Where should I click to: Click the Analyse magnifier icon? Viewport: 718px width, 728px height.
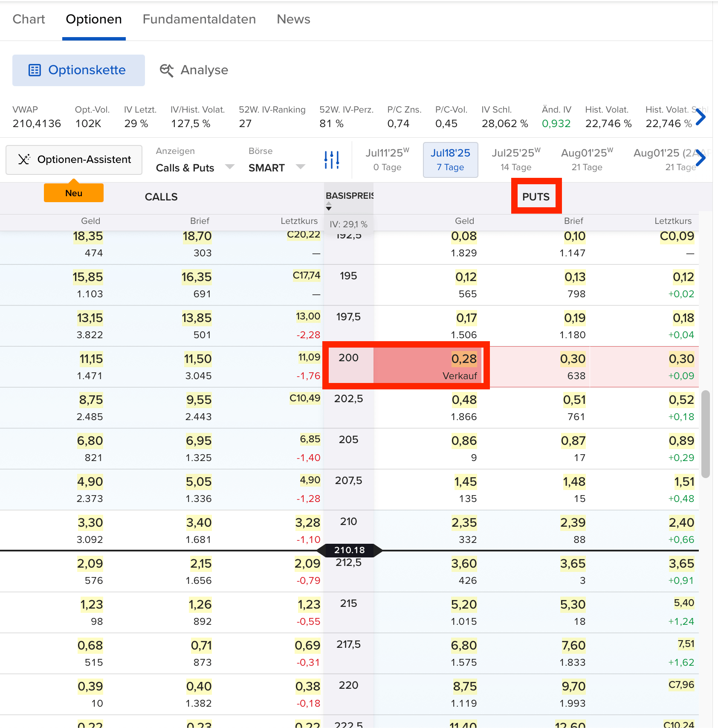click(166, 70)
